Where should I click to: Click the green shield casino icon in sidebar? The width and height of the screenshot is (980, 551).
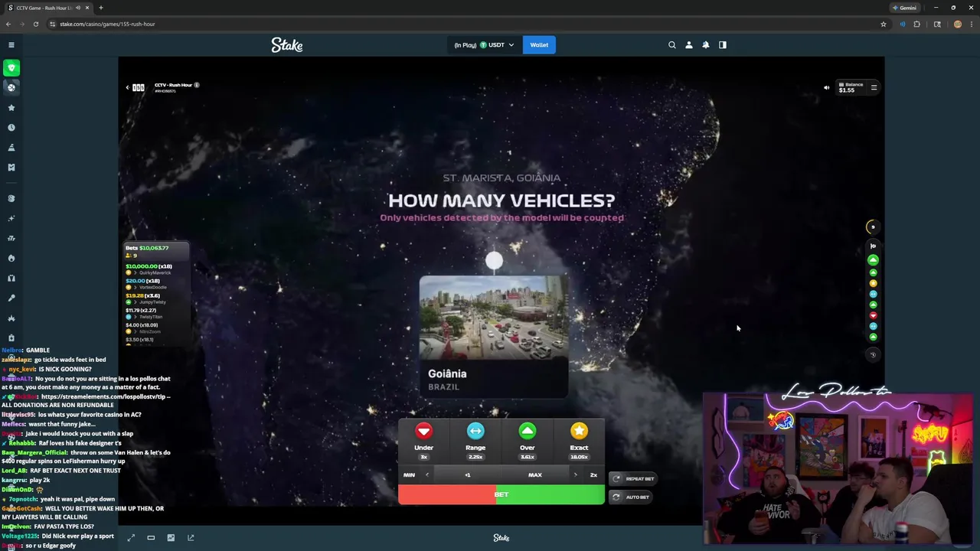pos(11,68)
